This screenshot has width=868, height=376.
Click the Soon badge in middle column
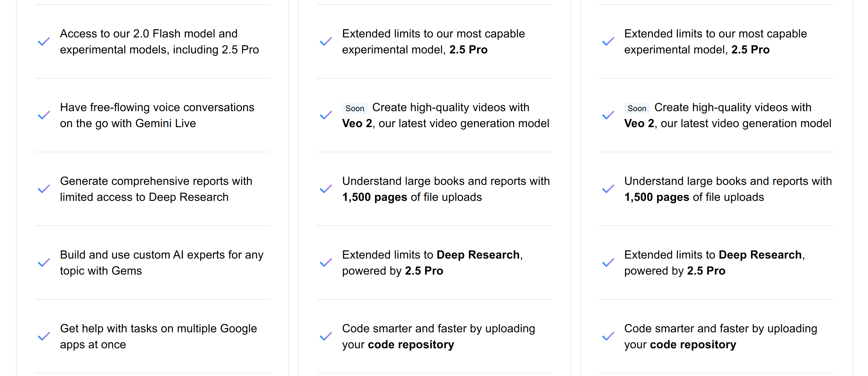tap(355, 109)
